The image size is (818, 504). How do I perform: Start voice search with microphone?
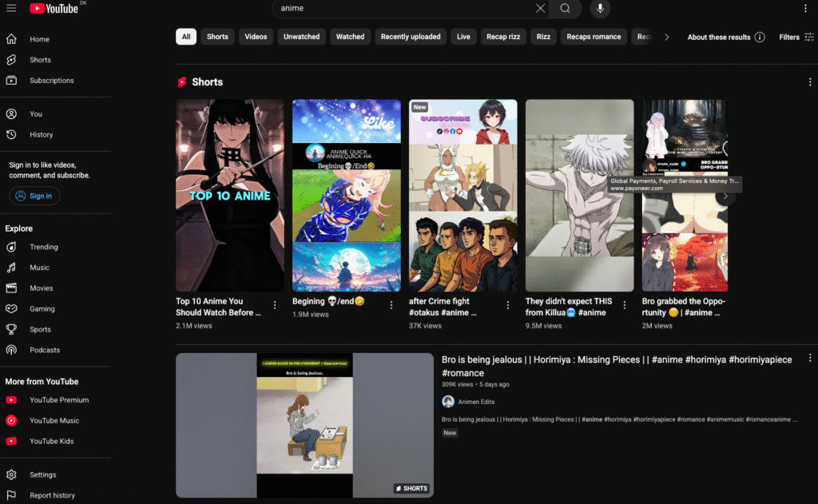[x=600, y=8]
